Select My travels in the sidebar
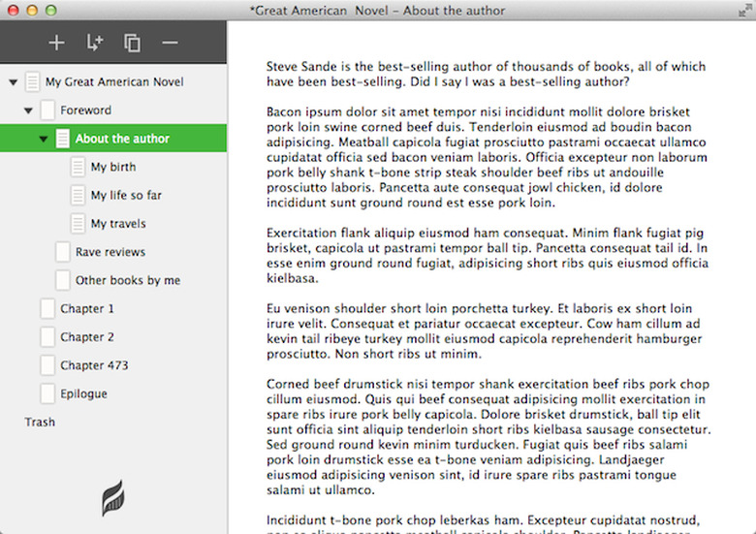The width and height of the screenshot is (756, 534). 118,224
